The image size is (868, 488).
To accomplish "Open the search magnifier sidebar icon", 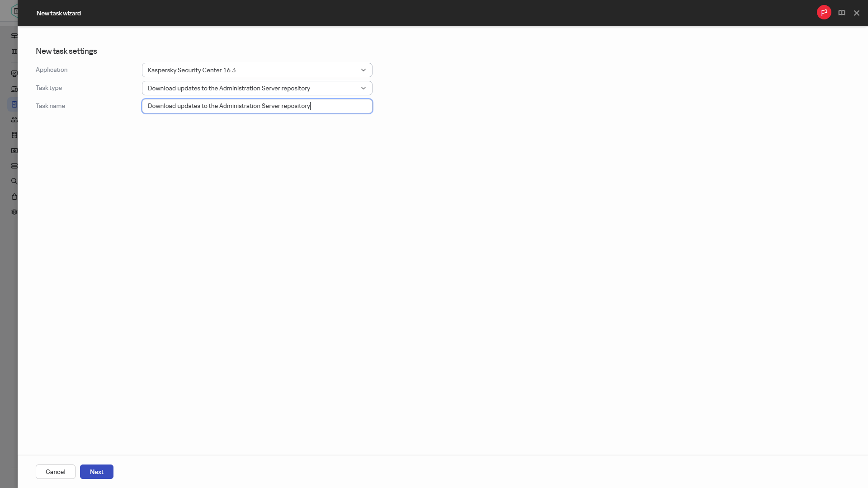I will [x=14, y=181].
